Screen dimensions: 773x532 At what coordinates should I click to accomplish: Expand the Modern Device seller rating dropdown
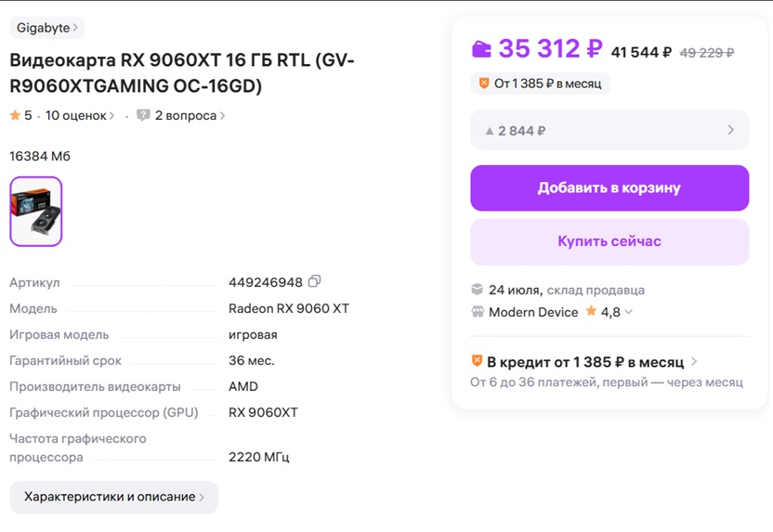point(629,312)
